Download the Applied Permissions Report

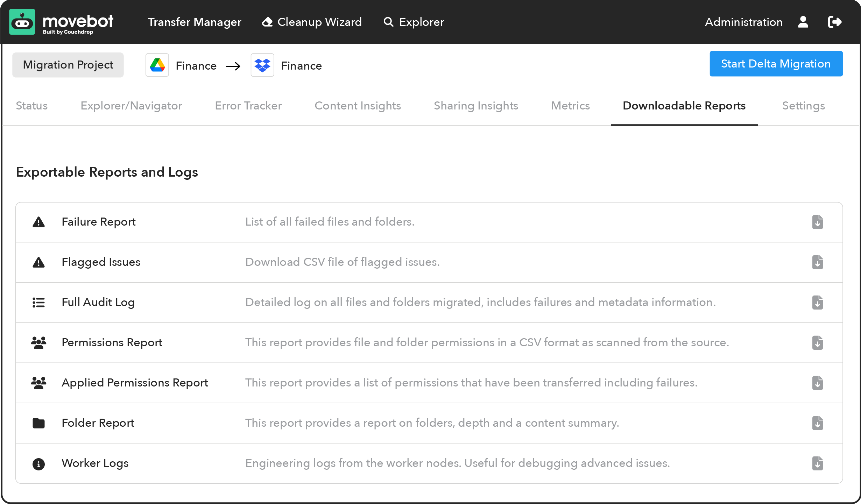tap(817, 383)
